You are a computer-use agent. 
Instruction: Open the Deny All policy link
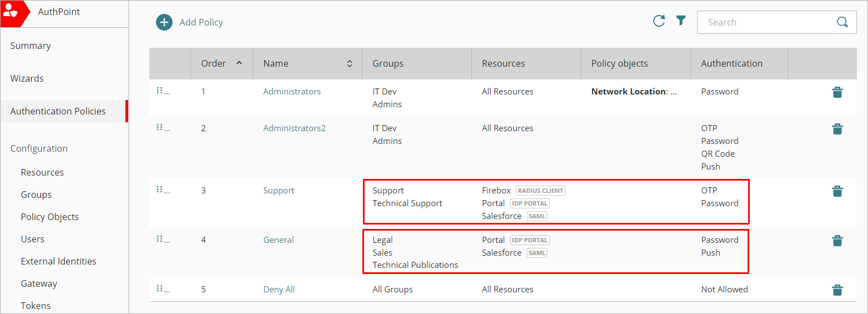click(279, 290)
